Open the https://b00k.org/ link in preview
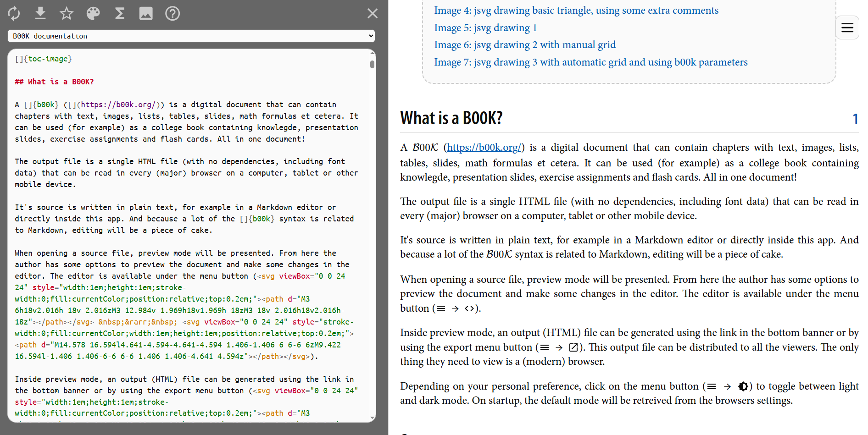868x435 pixels. click(484, 148)
